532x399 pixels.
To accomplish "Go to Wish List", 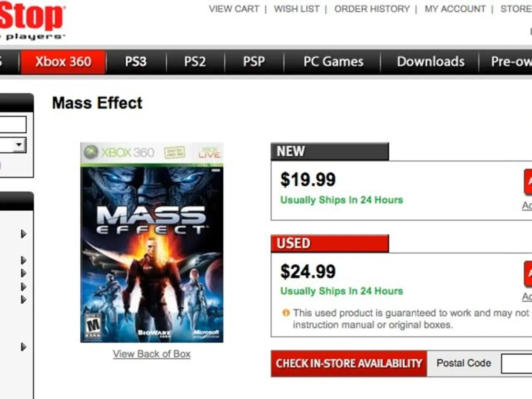I will point(297,9).
